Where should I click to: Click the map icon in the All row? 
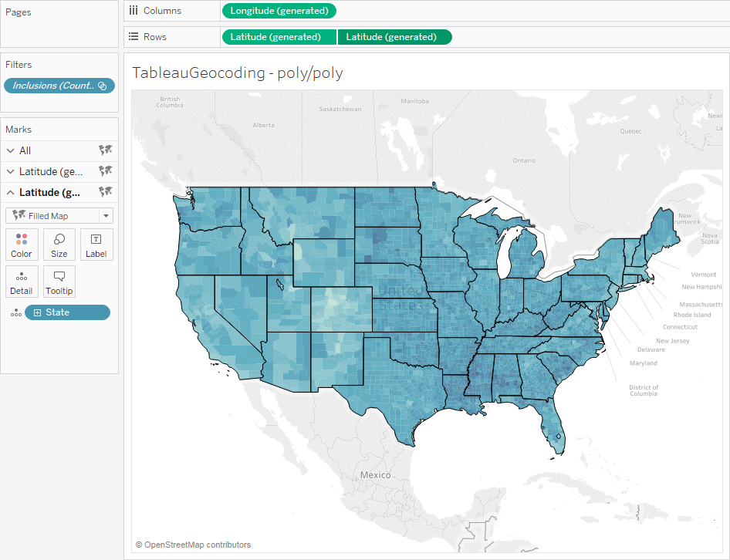pyautogui.click(x=106, y=150)
